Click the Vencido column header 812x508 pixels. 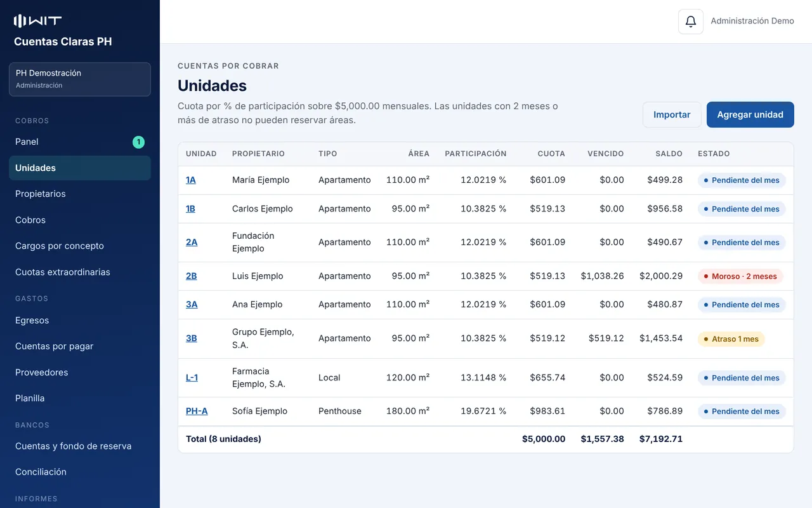pos(606,154)
